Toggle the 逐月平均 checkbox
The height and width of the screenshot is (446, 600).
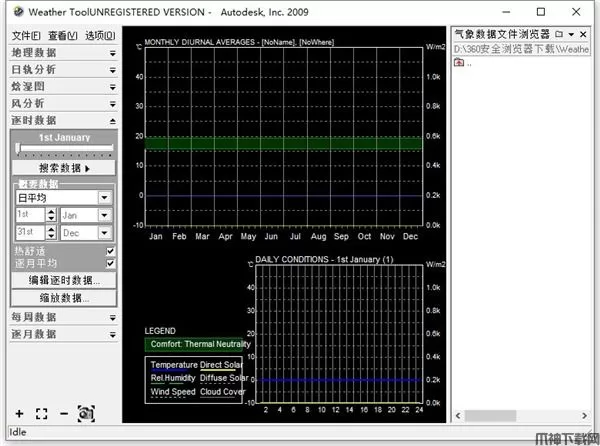coord(110,263)
